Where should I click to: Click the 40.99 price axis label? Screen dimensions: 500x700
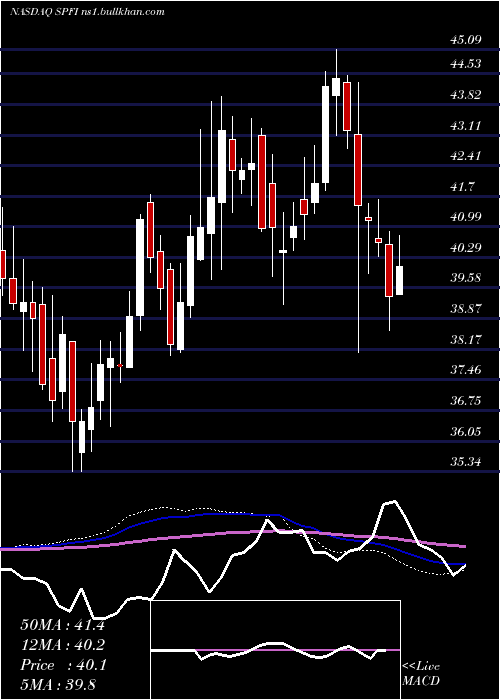tap(466, 217)
